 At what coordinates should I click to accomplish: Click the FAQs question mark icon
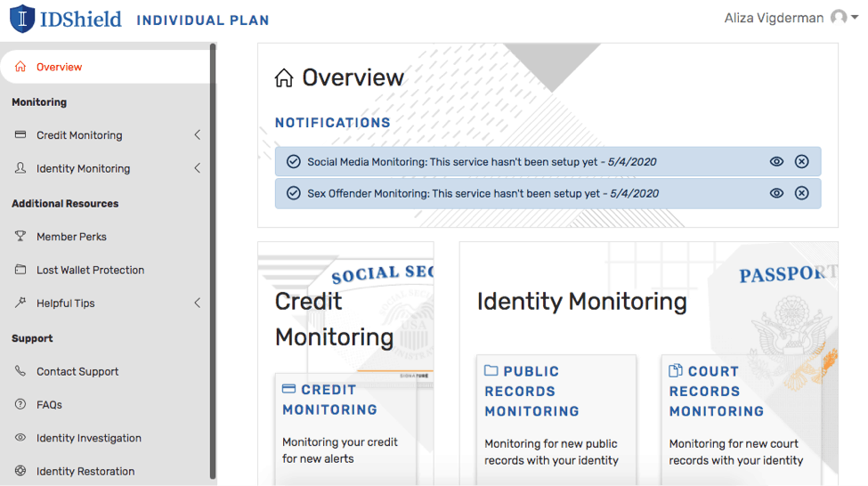20,405
